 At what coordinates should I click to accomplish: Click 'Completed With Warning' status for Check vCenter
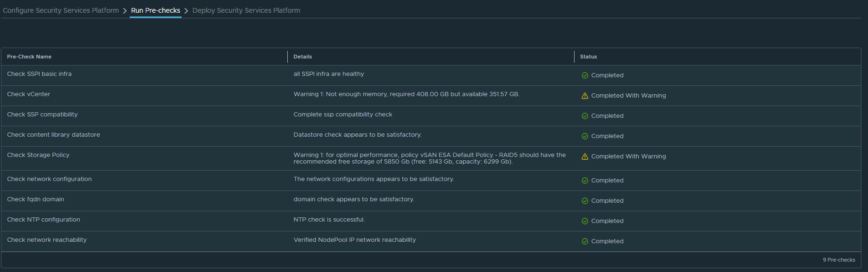tap(628, 96)
